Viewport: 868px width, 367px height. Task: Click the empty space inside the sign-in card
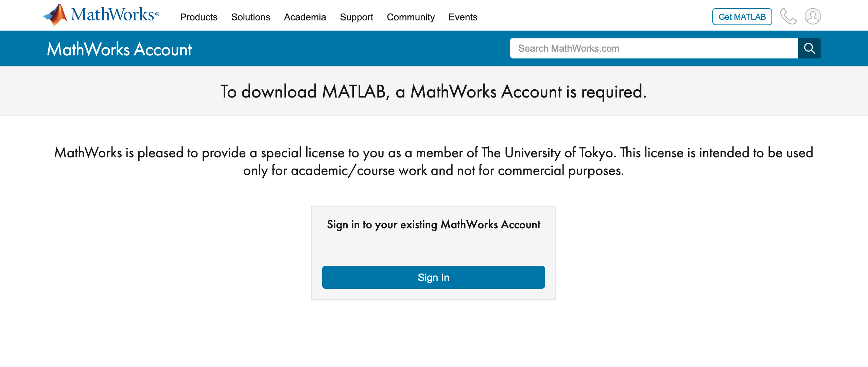tap(433, 249)
